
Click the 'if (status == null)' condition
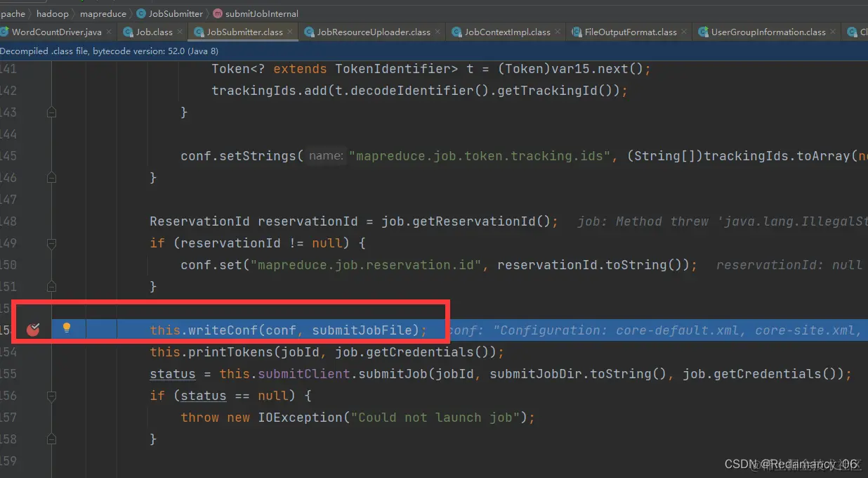230,395
